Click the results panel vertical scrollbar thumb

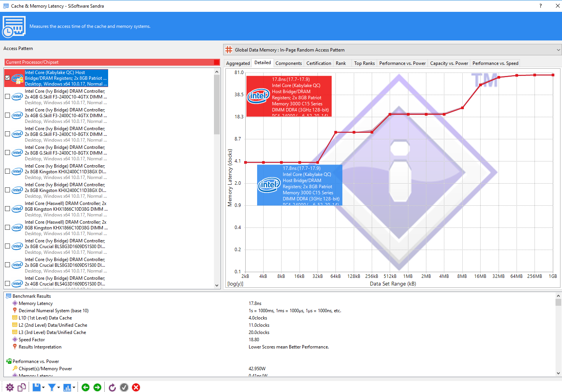click(559, 302)
